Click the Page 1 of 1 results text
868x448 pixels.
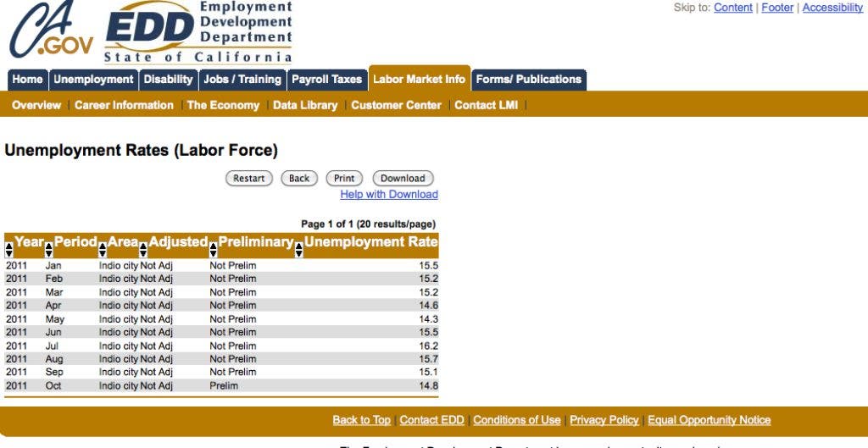click(368, 224)
